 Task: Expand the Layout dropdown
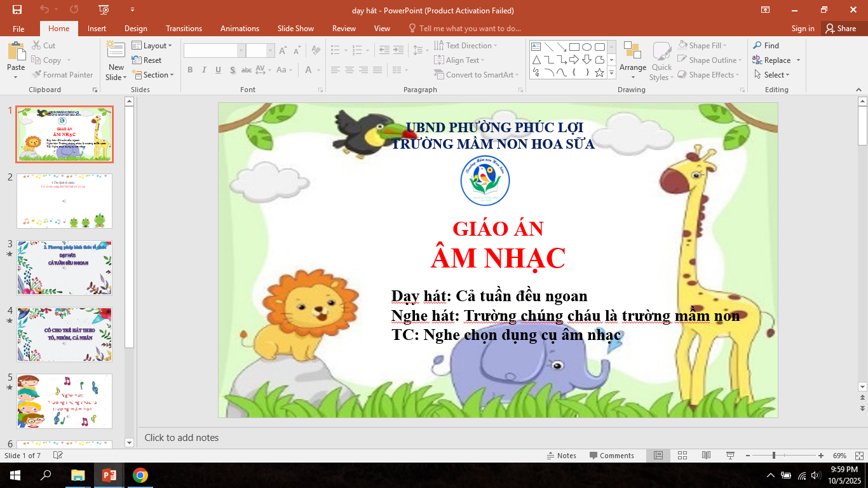click(x=152, y=46)
